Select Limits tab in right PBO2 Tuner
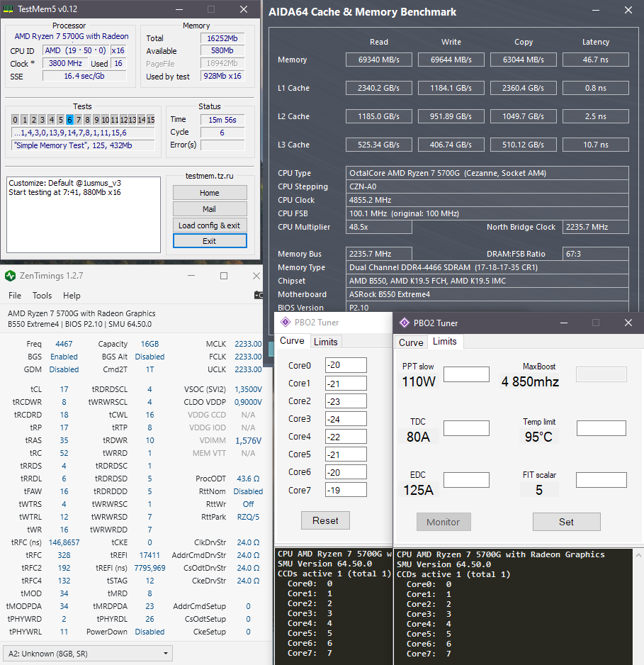The height and width of the screenshot is (665, 644). point(445,342)
